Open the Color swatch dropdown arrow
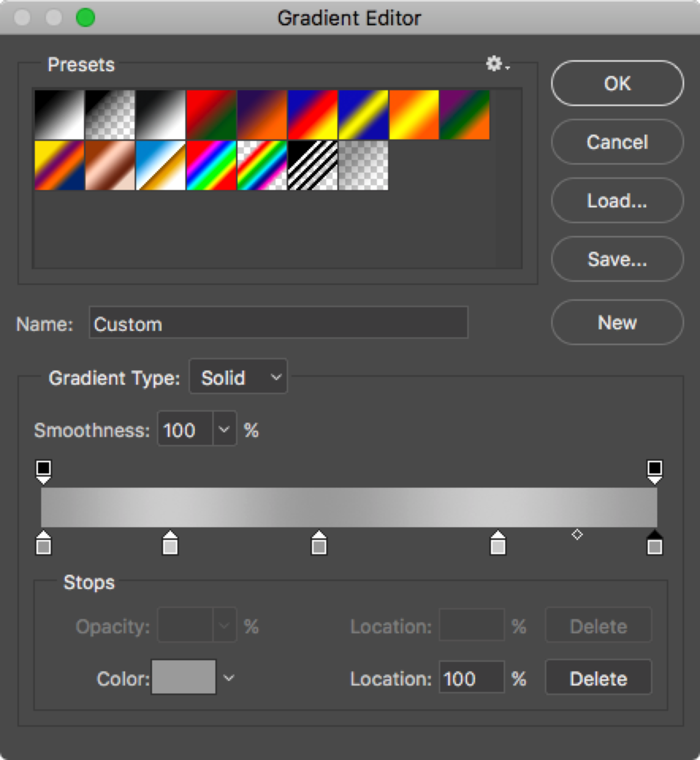Screen dimensions: 700x760 (x=229, y=678)
